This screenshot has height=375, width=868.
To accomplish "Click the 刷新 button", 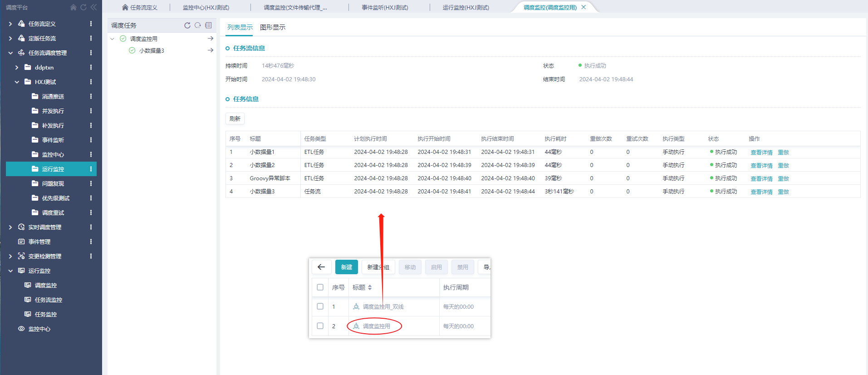I will 235,118.
